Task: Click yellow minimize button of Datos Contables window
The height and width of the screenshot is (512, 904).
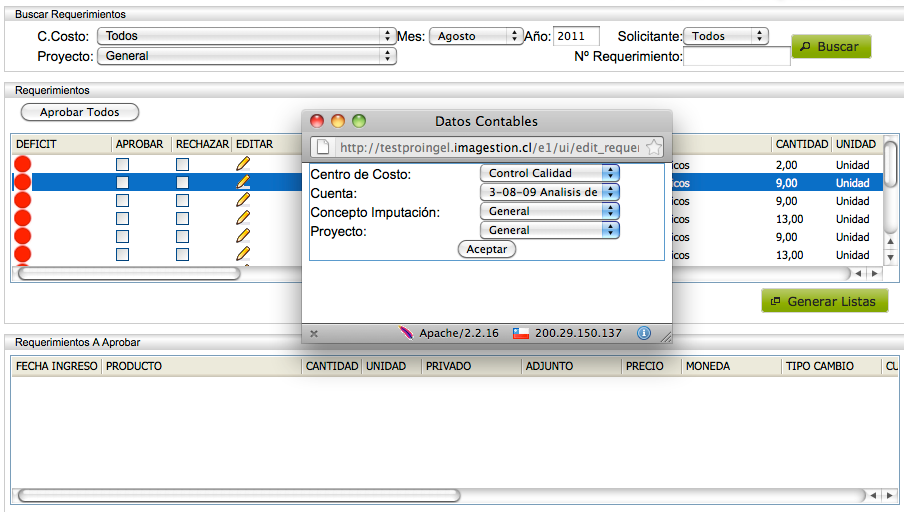Action: (338, 121)
